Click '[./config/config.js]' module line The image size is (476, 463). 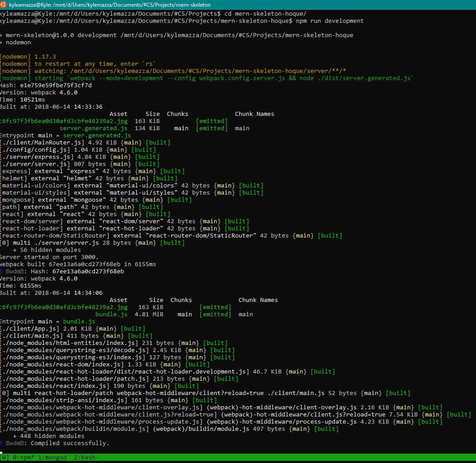[x=78, y=150]
